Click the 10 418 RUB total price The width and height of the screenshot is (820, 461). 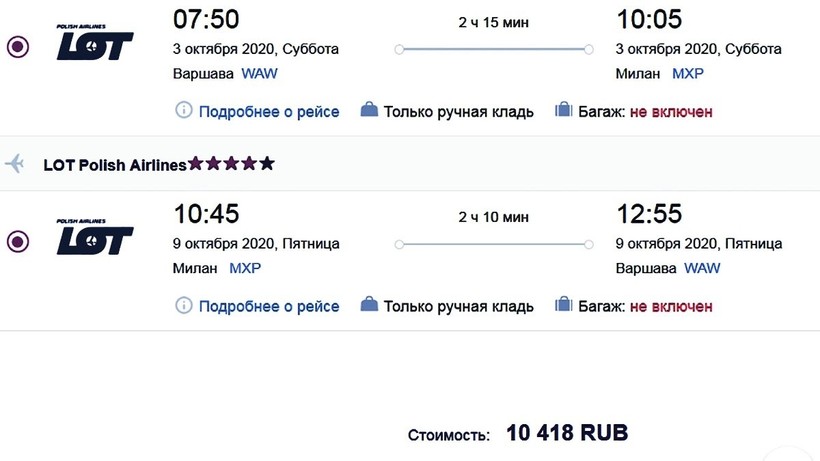[567, 434]
